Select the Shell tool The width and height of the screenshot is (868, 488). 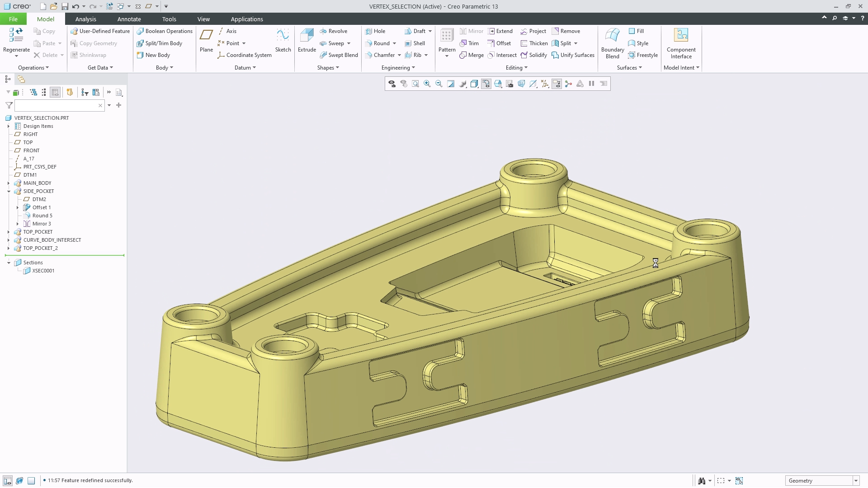coord(415,43)
